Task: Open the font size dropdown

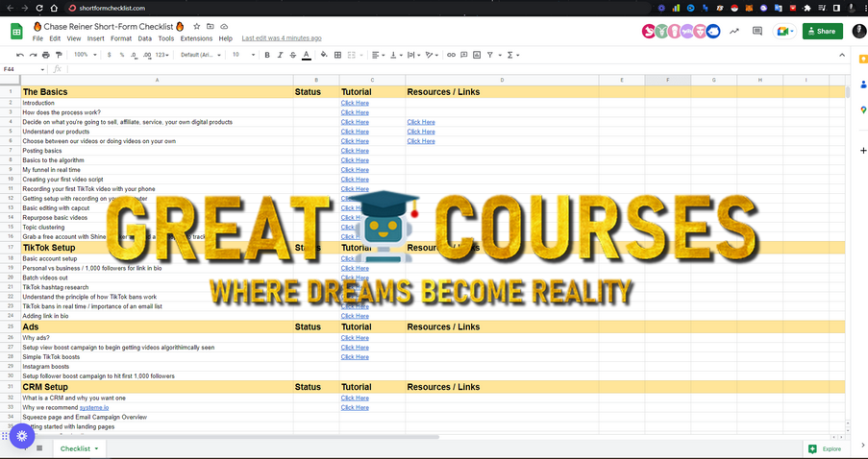Action: [242, 55]
